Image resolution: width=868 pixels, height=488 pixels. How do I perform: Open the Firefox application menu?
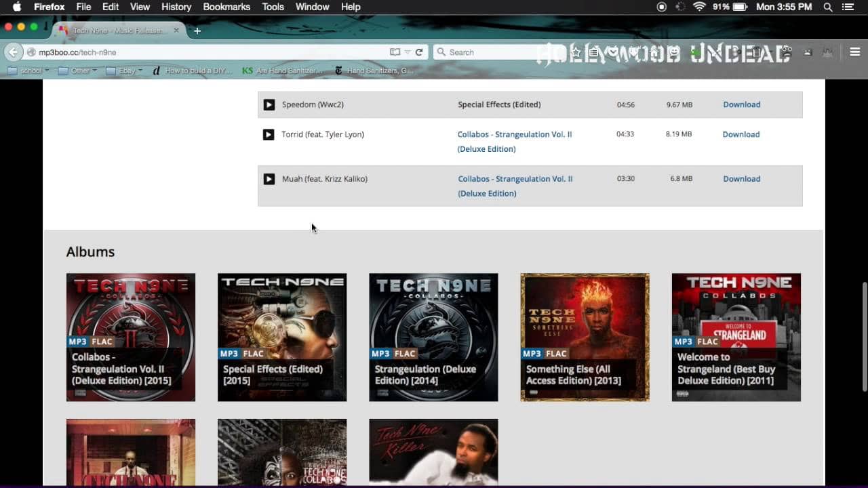(50, 7)
